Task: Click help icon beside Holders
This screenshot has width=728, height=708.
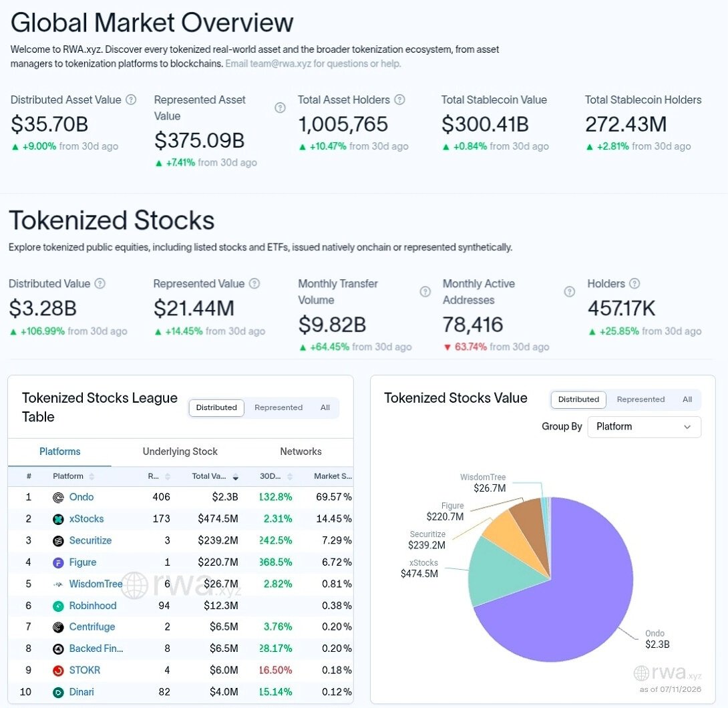Action: tap(634, 284)
